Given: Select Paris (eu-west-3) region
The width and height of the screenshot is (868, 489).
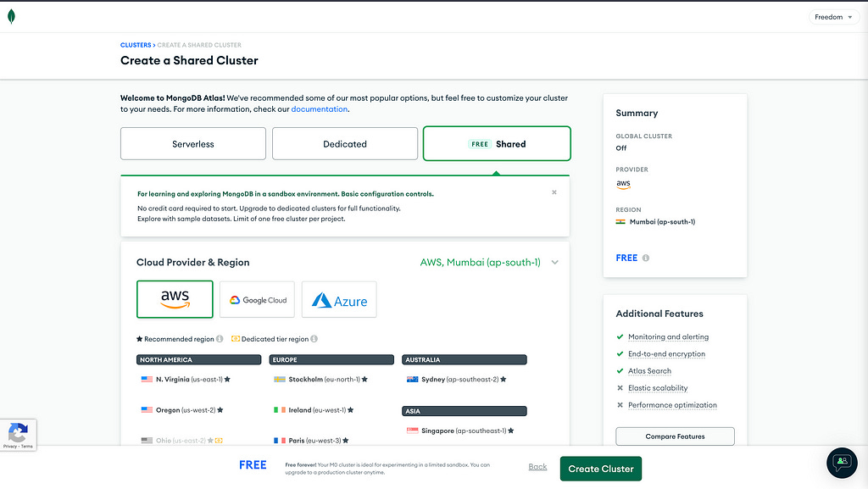Looking at the screenshot, I should [x=311, y=441].
